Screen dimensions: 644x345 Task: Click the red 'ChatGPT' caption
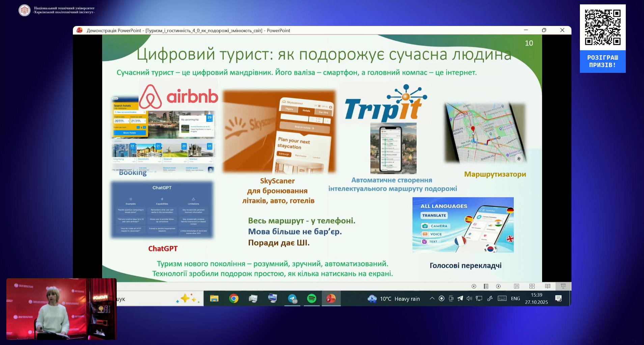[163, 249]
